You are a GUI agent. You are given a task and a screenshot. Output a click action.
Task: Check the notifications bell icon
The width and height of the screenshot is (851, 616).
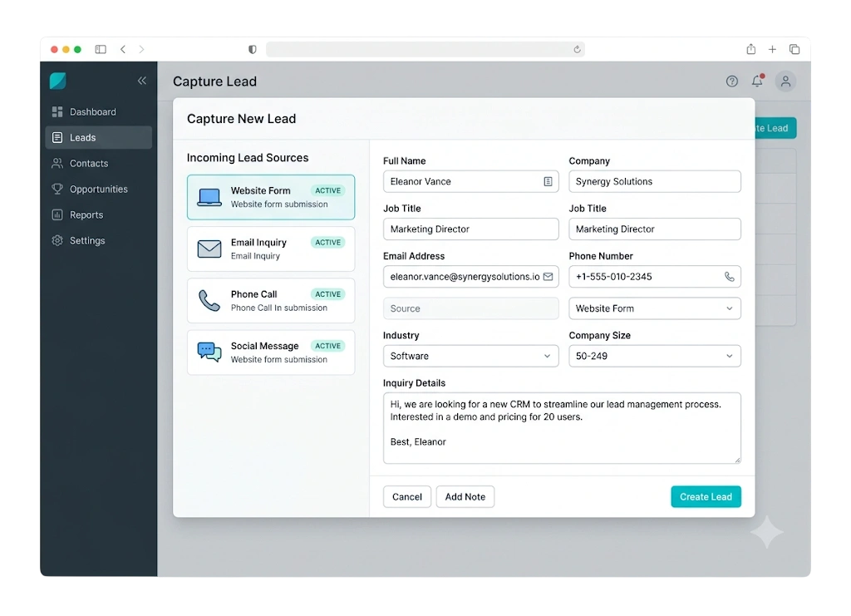pos(757,81)
